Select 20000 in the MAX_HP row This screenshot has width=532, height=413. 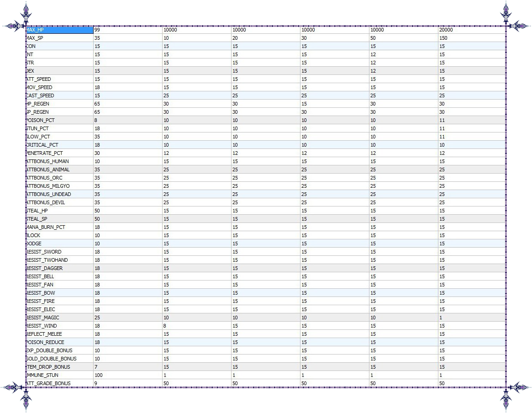[446, 30]
